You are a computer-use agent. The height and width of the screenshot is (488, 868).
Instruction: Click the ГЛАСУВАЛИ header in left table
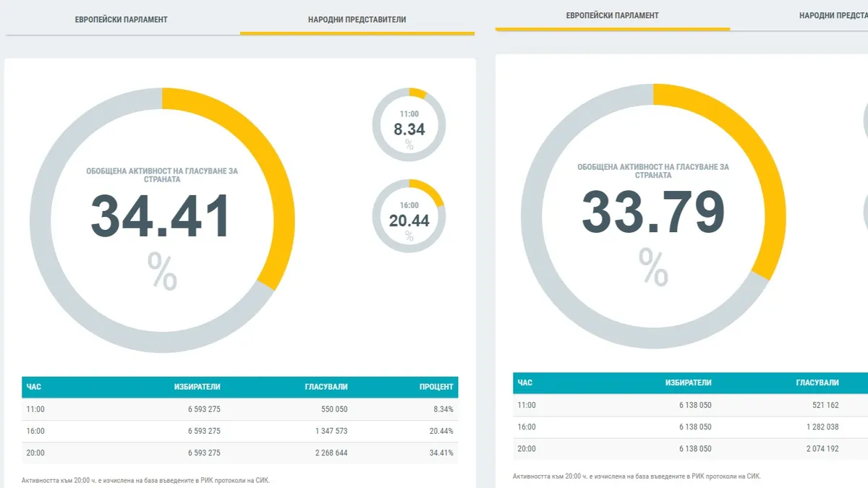pos(326,387)
